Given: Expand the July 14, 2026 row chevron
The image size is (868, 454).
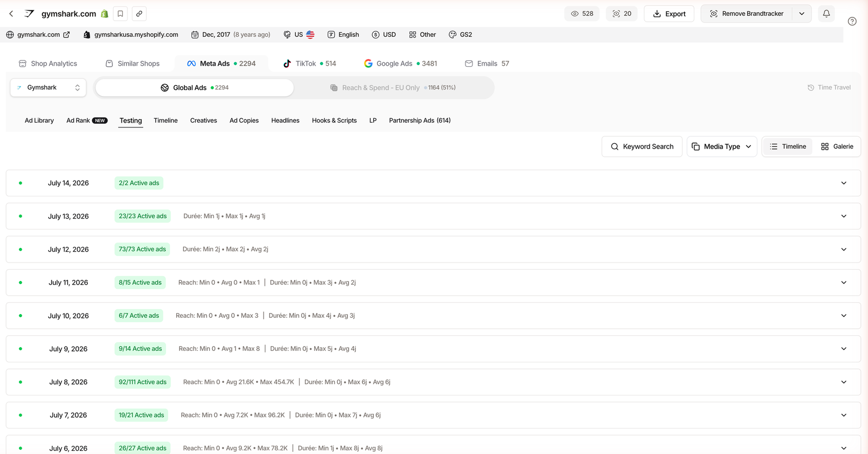Looking at the screenshot, I should (844, 183).
